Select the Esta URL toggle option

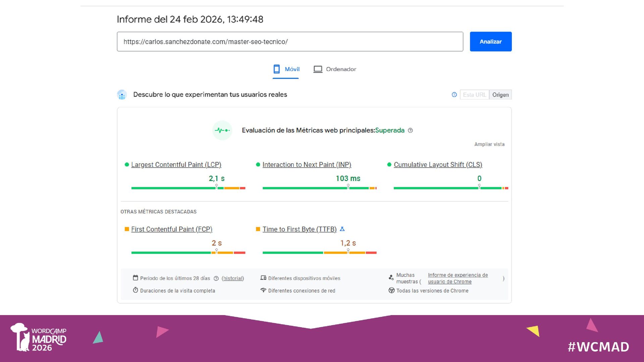tap(474, 95)
